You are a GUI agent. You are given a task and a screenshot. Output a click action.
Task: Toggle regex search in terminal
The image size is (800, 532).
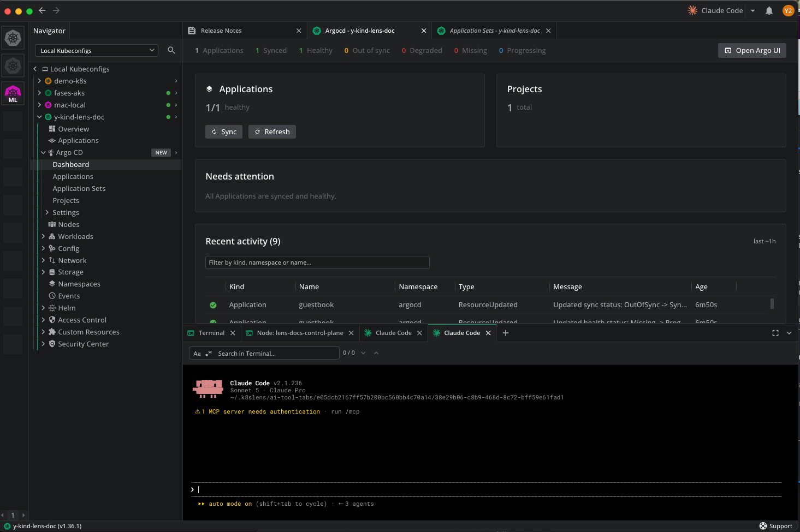(x=209, y=354)
